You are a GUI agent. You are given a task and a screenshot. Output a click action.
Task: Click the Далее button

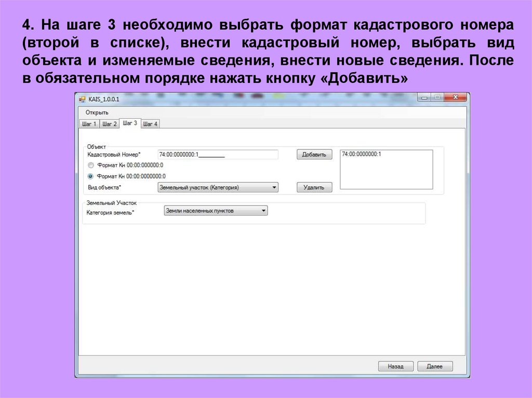click(435, 366)
